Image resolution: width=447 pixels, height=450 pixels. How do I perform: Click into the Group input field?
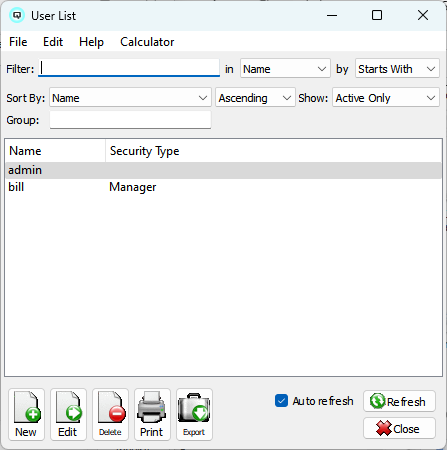click(130, 120)
